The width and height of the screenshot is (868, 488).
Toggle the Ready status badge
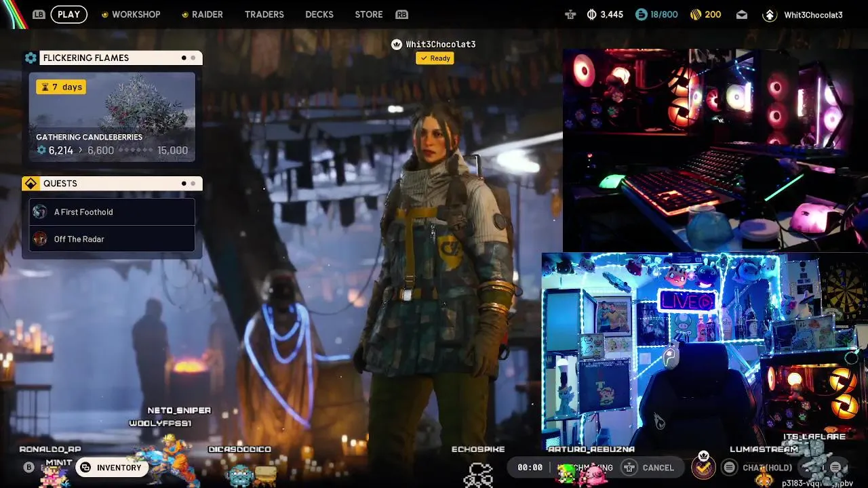point(435,58)
